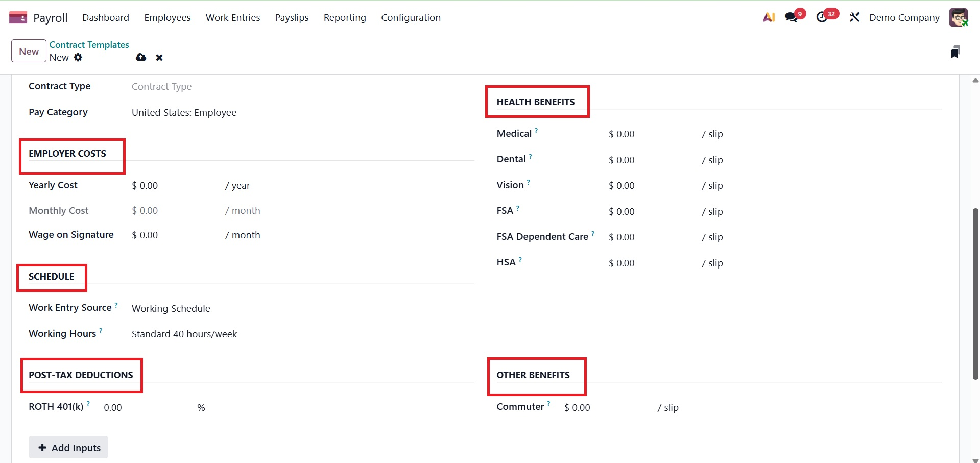The width and height of the screenshot is (980, 463).
Task: Click the Payroll app logo icon
Action: click(18, 18)
